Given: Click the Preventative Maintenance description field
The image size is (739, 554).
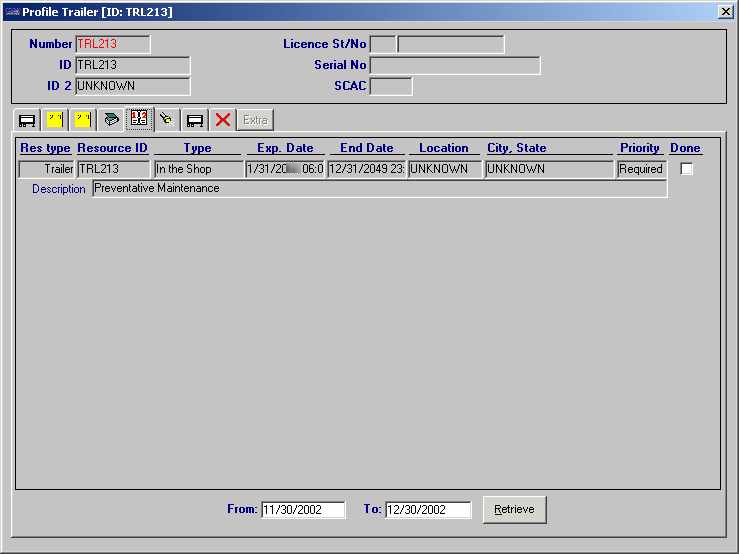Looking at the screenshot, I should pyautogui.click(x=379, y=189).
